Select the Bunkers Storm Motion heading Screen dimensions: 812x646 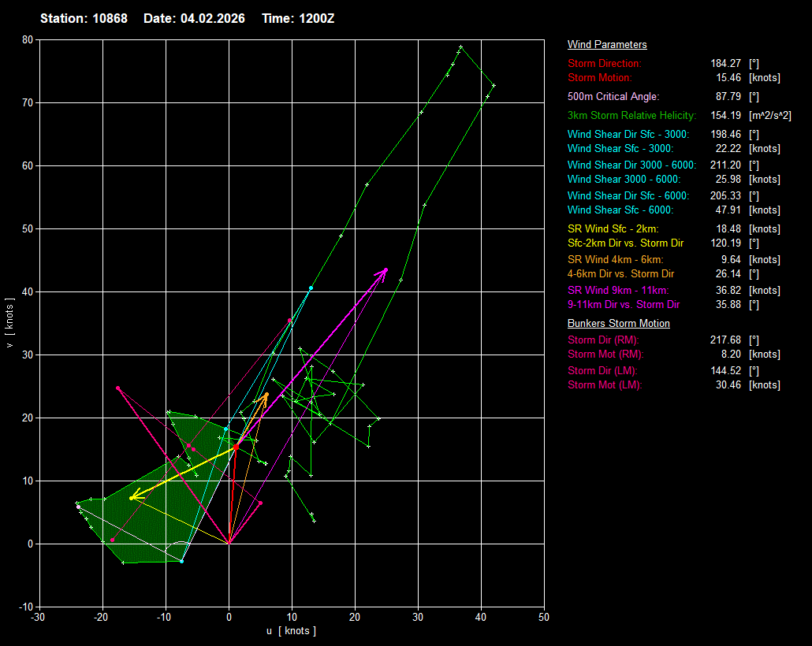(x=618, y=323)
